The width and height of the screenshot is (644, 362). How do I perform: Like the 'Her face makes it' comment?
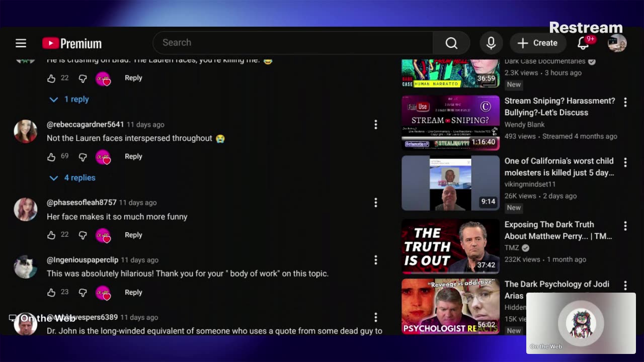point(51,235)
